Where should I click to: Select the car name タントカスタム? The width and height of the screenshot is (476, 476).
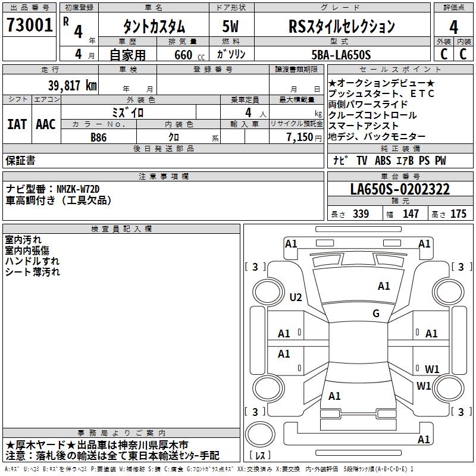tap(154, 26)
